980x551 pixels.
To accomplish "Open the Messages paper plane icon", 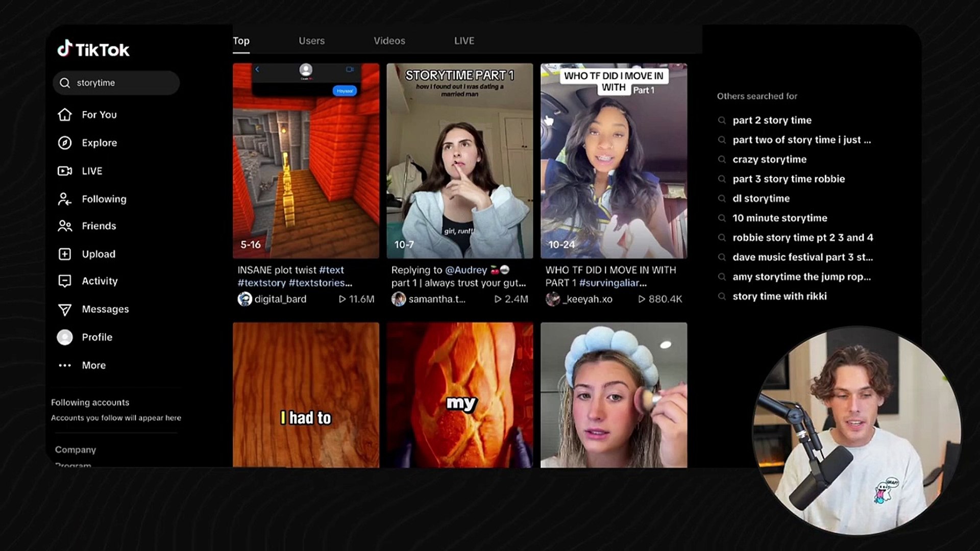I will [65, 309].
